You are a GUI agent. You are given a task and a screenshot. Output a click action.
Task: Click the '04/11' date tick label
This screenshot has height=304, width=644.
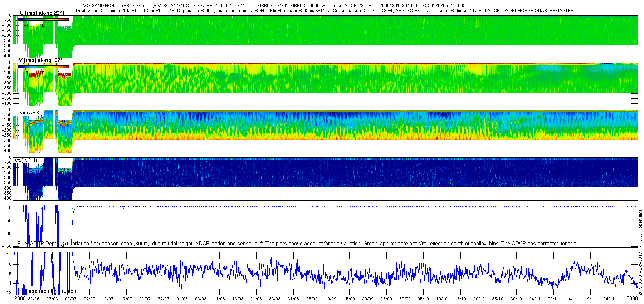tap(535, 299)
